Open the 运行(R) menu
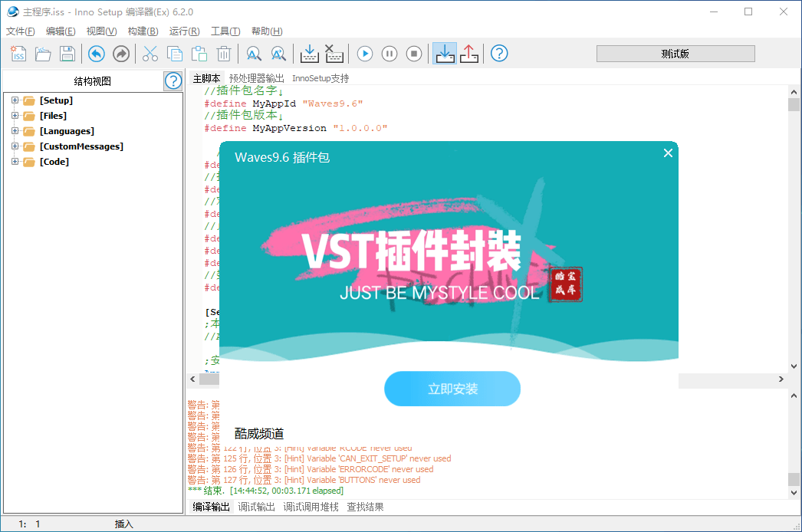The image size is (802, 532). 184,31
